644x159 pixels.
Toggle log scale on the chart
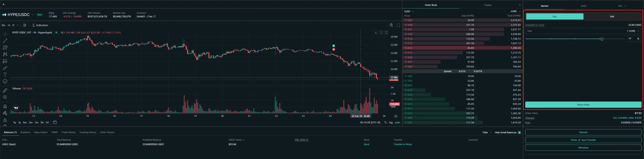point(391,122)
